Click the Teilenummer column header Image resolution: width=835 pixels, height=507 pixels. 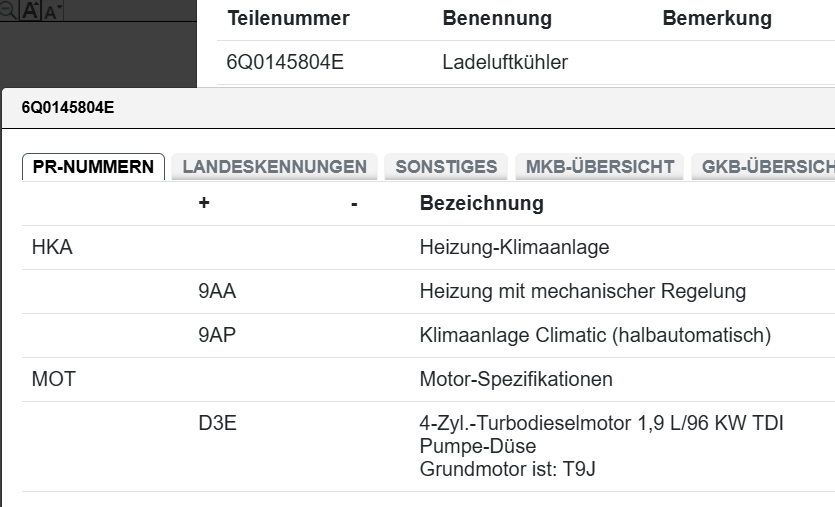288,19
